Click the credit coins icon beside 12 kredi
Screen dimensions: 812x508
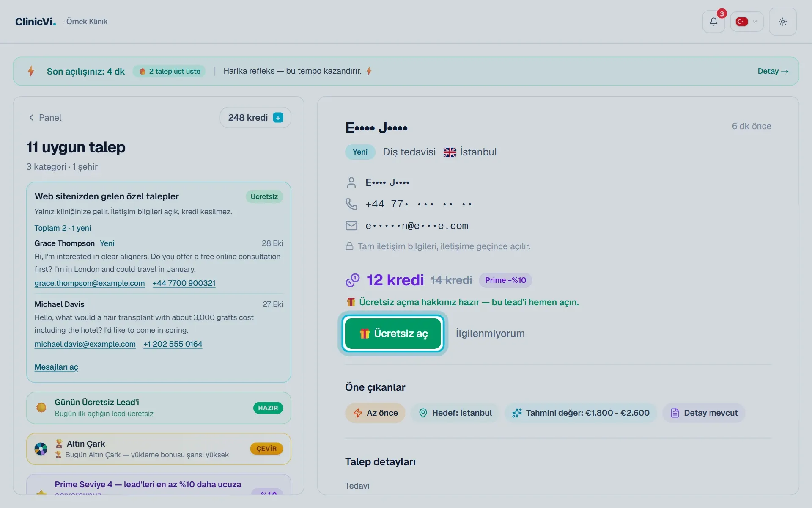point(352,280)
